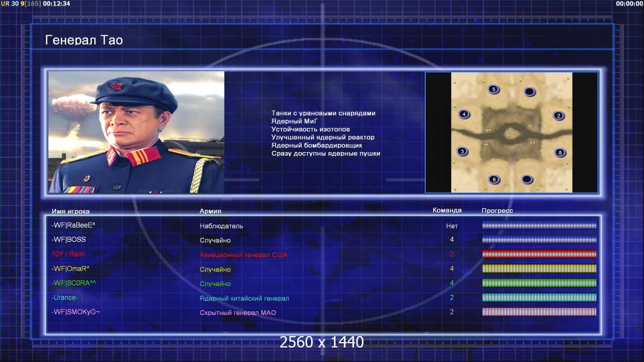The height and width of the screenshot is (362, 644).
Task: Click green team number 4 for -WF|SC0RA^^
Action: 452,283
